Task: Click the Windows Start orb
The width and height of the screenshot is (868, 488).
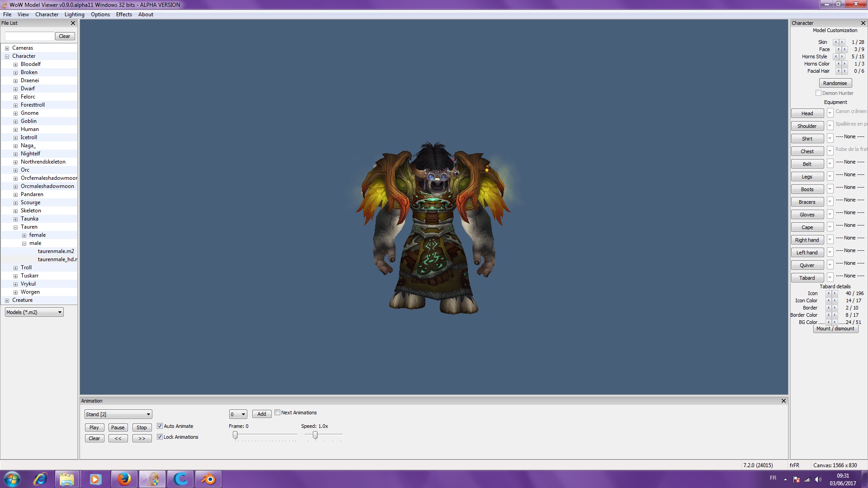Action: click(12, 479)
